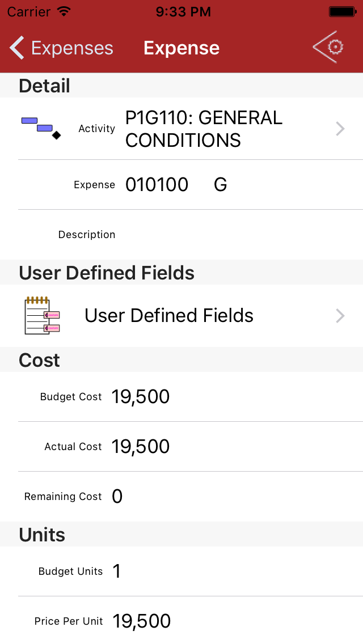Tap the Expense title in navigation bar
This screenshot has width=363, height=644.
click(181, 48)
